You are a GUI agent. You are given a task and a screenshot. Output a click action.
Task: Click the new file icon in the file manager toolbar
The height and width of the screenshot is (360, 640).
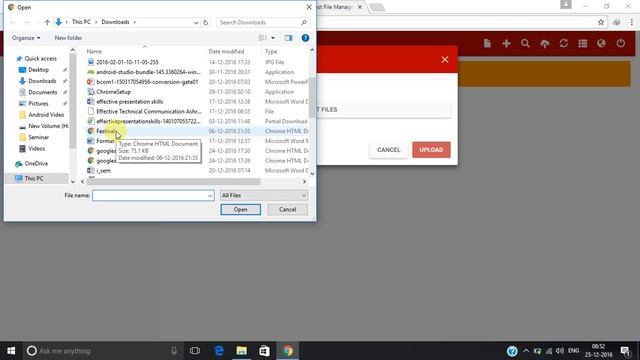(487, 43)
